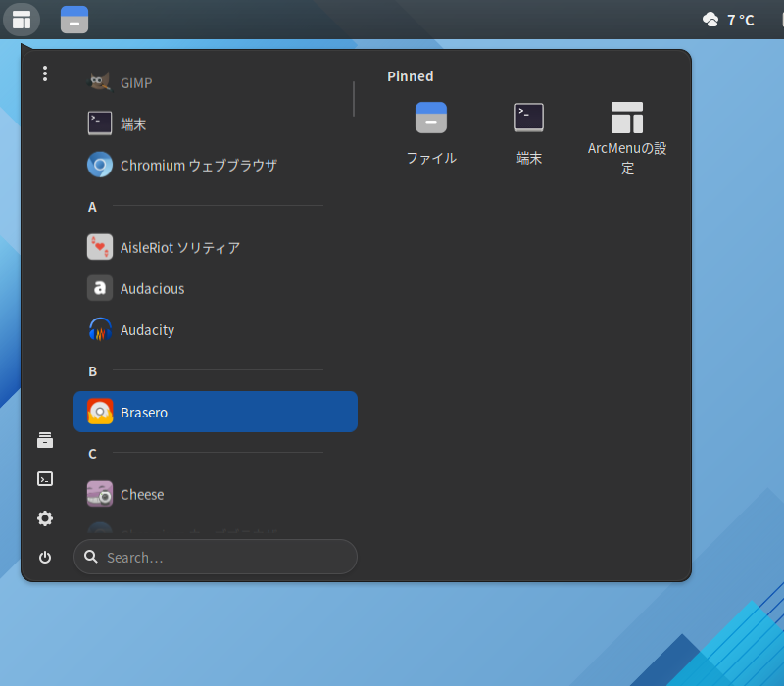Open pinned 端末 terminal
784x686 pixels.
pyautogui.click(x=529, y=133)
